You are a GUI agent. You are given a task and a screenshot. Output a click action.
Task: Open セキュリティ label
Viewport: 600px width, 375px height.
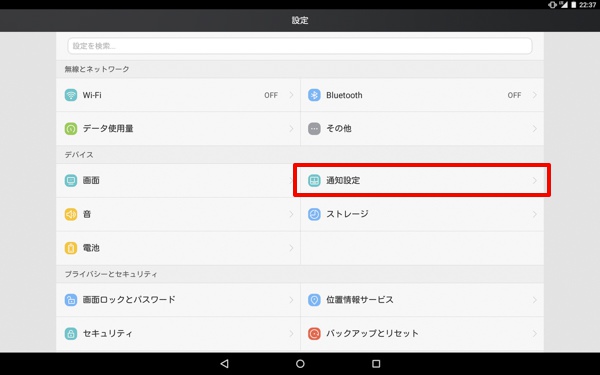click(108, 333)
